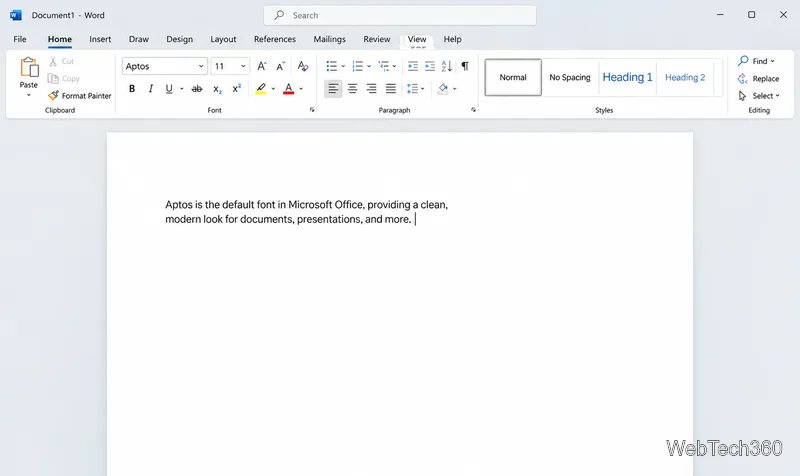Open bullet library dropdown arrow
800x476 pixels.
(x=343, y=66)
